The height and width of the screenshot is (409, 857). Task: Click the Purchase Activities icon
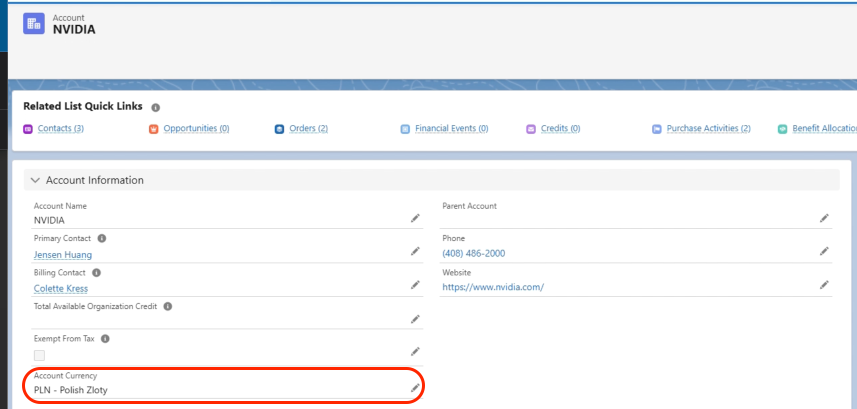(x=656, y=129)
